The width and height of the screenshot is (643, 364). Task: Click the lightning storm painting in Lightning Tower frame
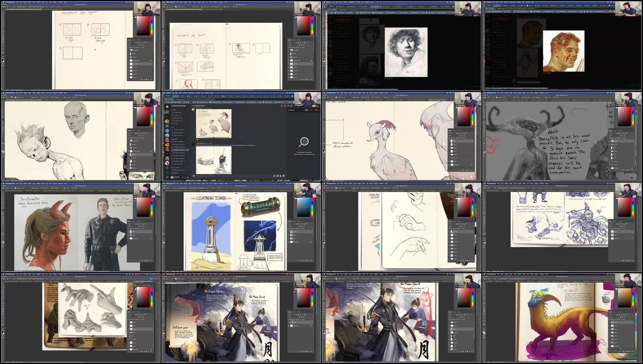tap(260, 235)
